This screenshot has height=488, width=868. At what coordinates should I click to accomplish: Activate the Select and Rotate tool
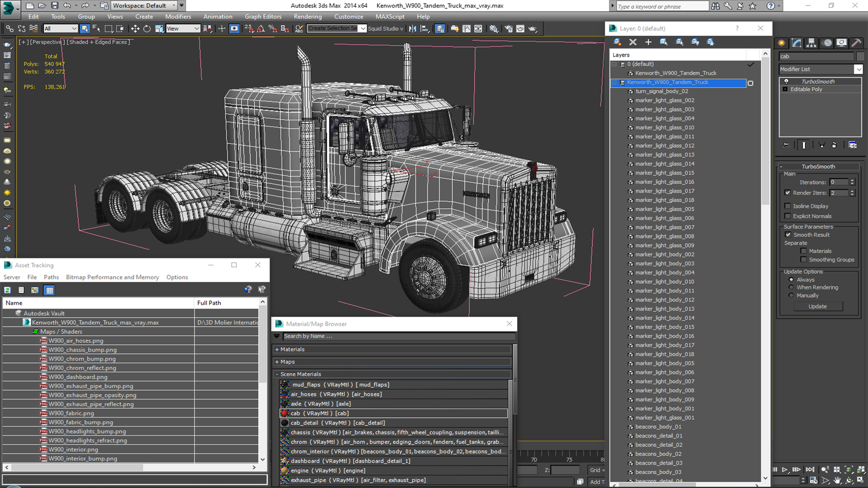pos(147,28)
